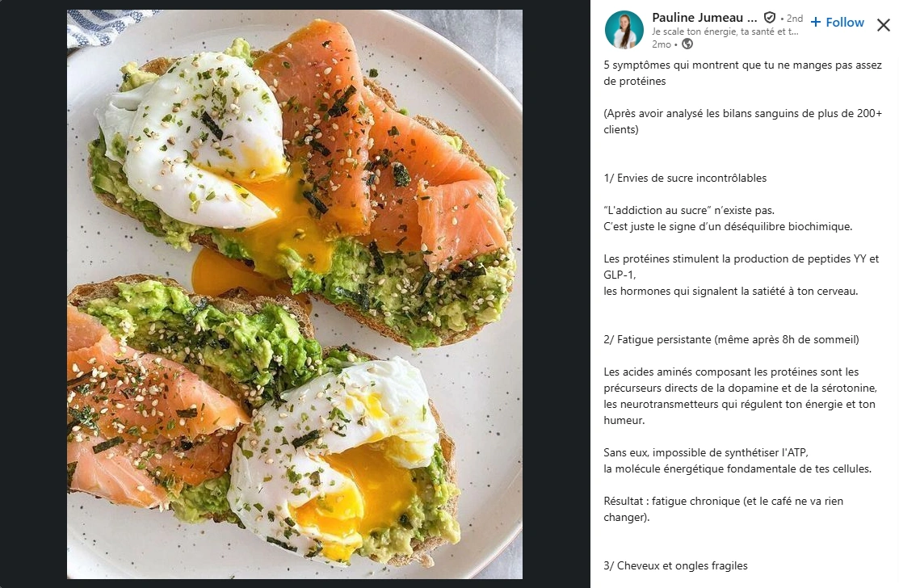Click the avocado toast photo
The width and height of the screenshot is (899, 588).
point(295,294)
